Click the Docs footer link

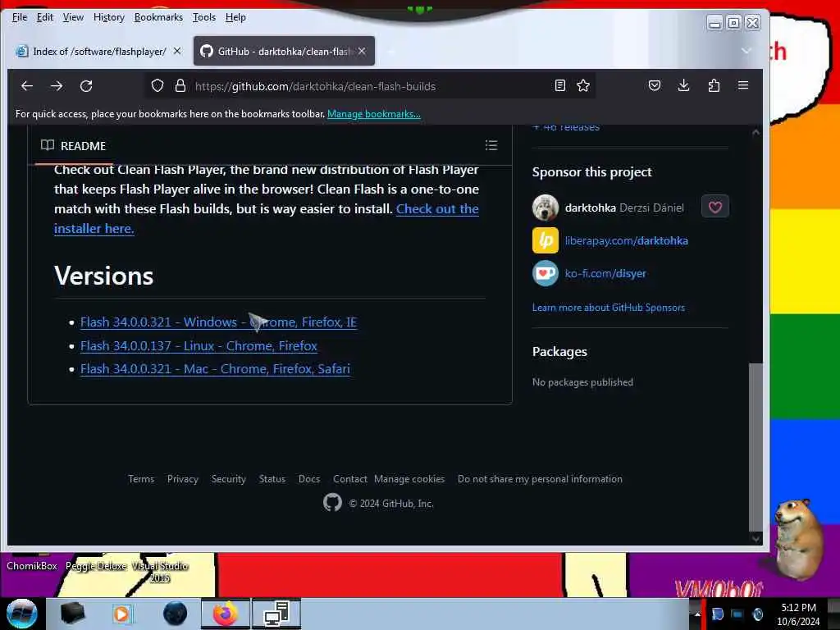point(309,479)
